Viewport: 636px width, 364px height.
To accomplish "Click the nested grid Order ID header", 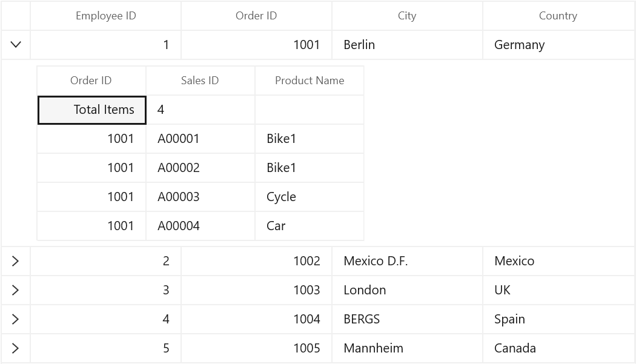I will point(91,81).
